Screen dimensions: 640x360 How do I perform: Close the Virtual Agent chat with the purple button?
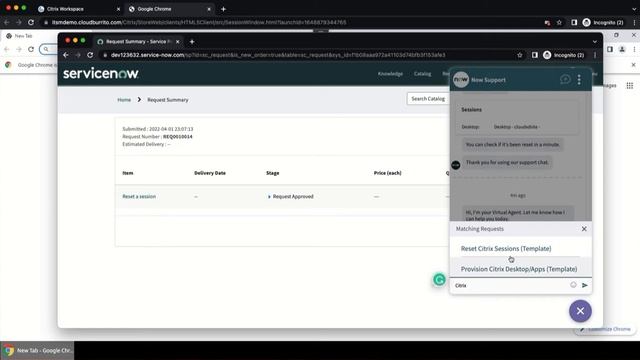(580, 311)
